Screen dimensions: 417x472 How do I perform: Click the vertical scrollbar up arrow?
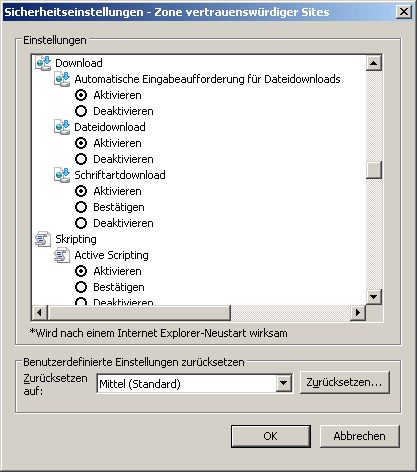[x=374, y=63]
